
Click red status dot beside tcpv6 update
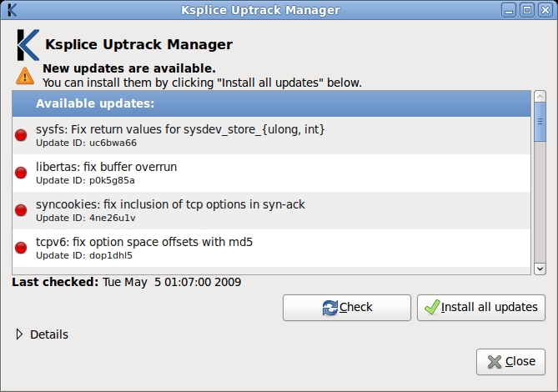22,248
